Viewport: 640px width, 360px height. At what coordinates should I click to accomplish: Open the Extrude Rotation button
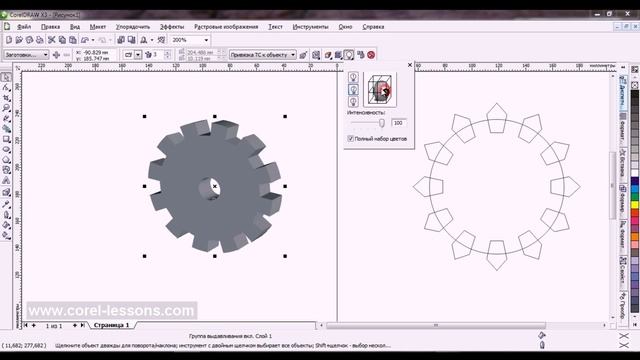[x=316, y=55]
